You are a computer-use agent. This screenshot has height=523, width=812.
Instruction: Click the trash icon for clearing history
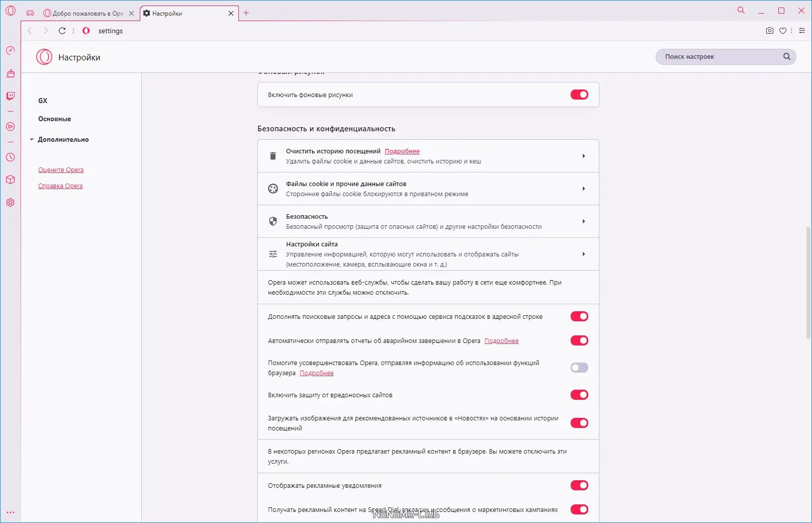[x=273, y=156]
